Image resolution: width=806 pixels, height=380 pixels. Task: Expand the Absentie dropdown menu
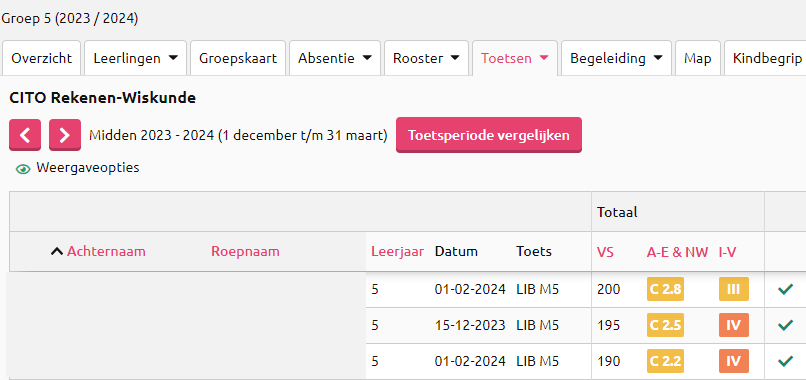(x=335, y=58)
